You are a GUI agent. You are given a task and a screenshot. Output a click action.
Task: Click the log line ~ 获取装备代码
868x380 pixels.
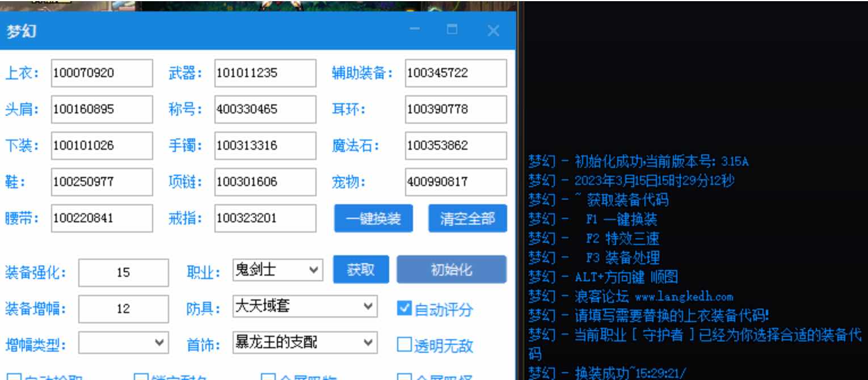point(599,200)
